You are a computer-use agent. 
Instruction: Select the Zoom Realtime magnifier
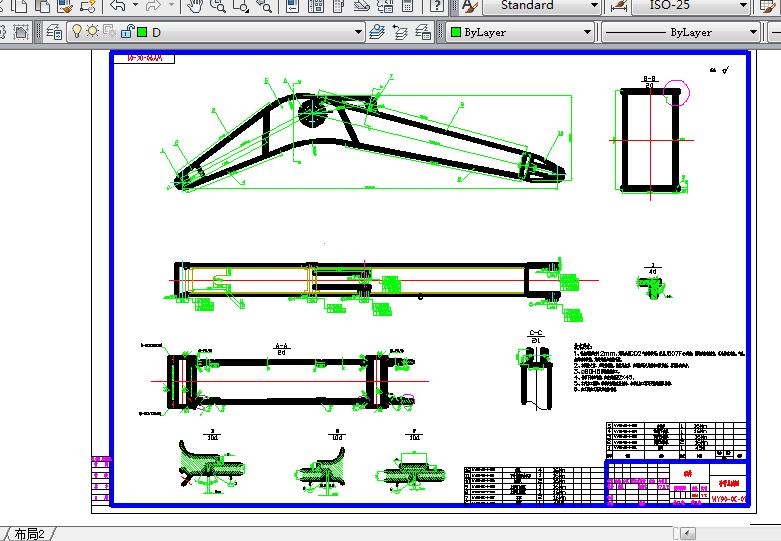tap(218, 6)
